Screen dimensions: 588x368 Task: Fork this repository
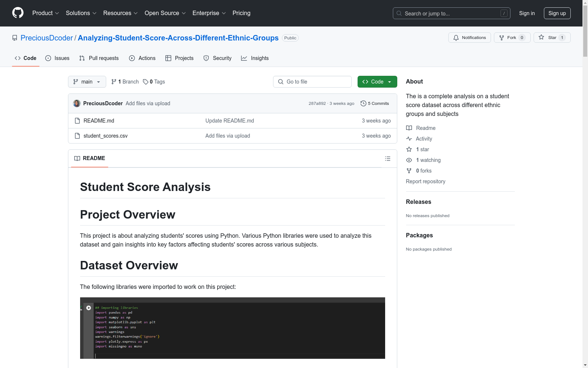pyautogui.click(x=512, y=38)
